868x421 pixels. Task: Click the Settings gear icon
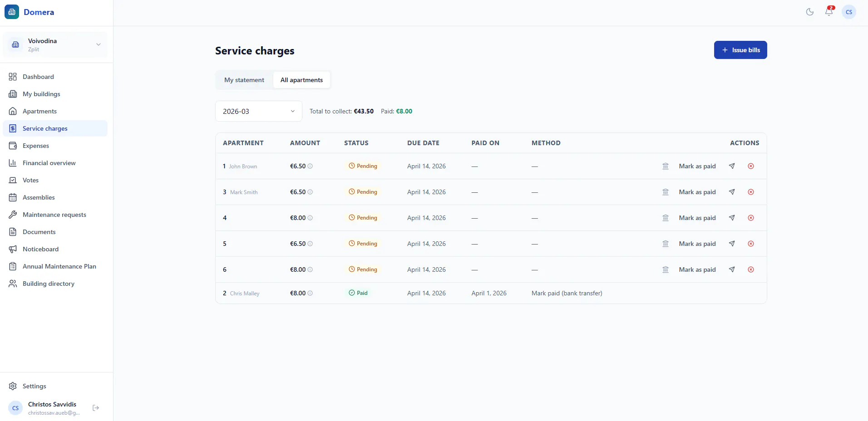(x=13, y=386)
